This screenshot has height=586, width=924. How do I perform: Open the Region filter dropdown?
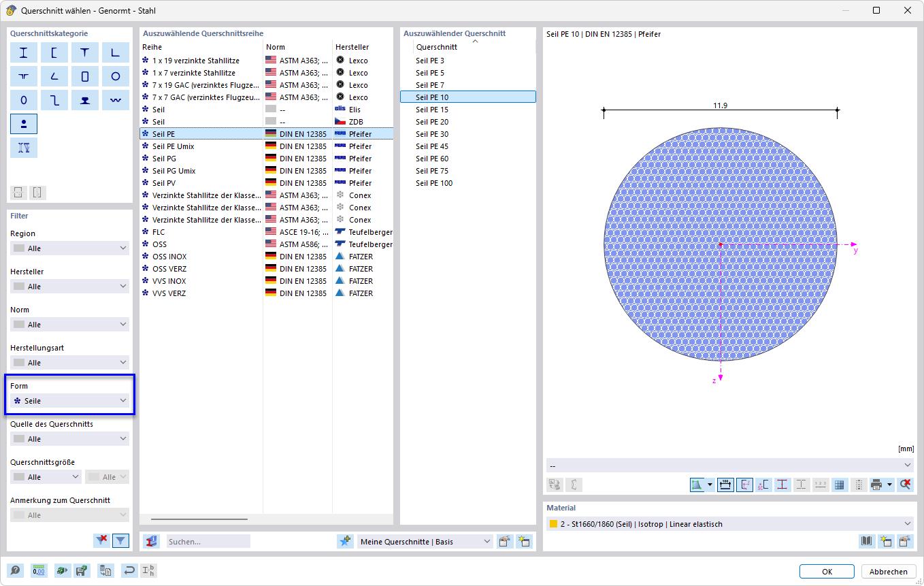click(x=69, y=248)
